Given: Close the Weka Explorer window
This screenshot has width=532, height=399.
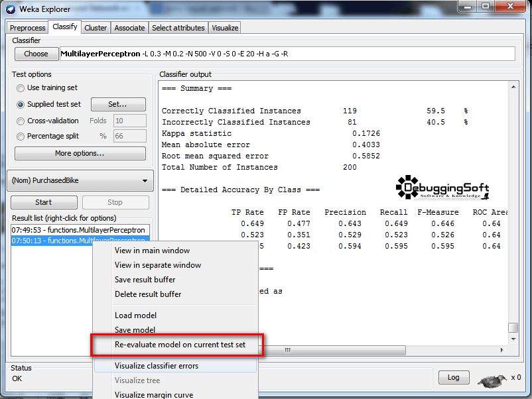Looking at the screenshot, I should pyautogui.click(x=510, y=7).
